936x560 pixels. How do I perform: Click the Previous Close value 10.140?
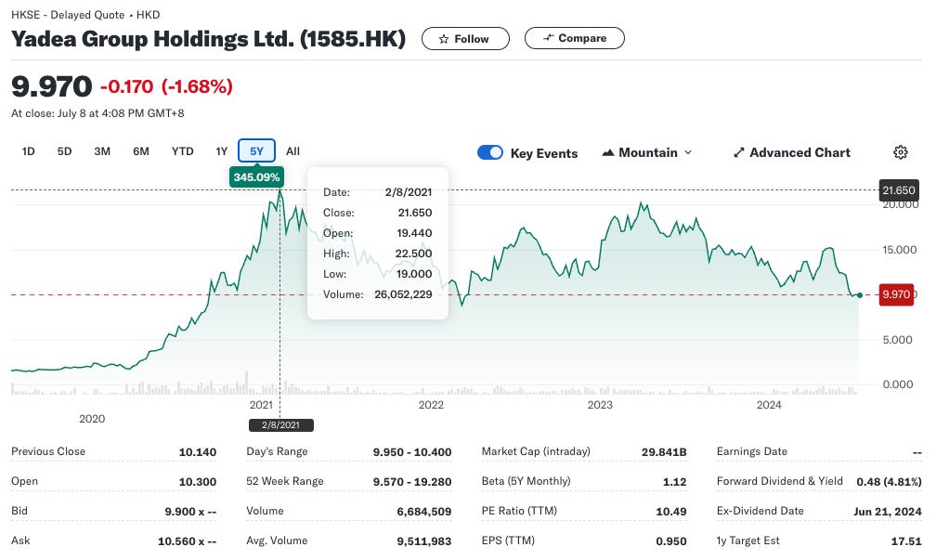coord(198,452)
